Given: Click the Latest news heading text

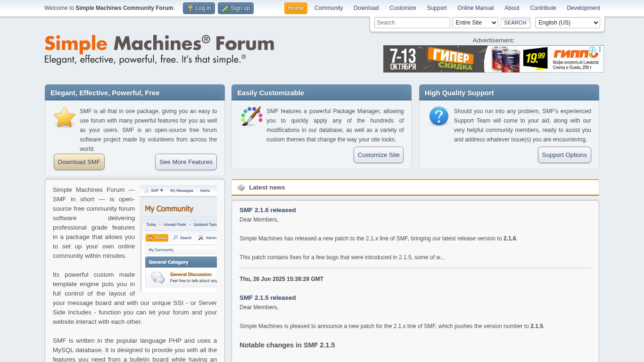Looking at the screenshot, I should (267, 188).
